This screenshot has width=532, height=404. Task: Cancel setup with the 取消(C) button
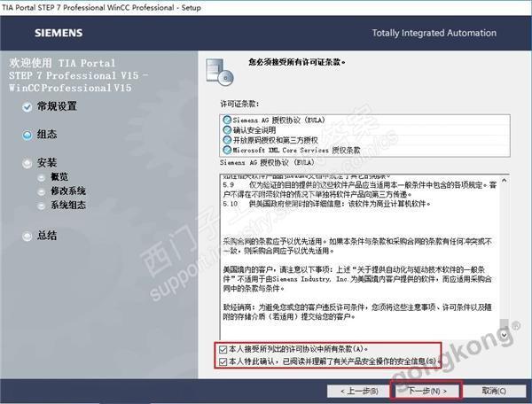pyautogui.click(x=494, y=391)
